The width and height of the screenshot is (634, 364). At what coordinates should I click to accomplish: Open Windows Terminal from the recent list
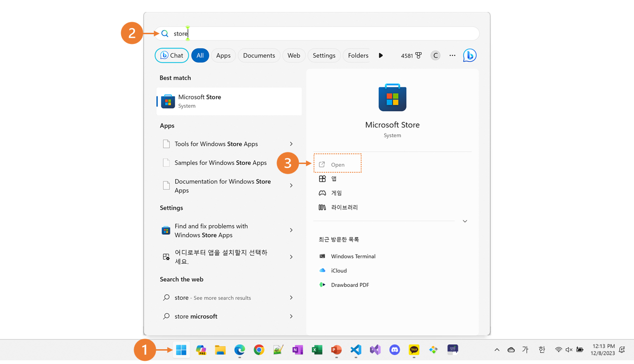coord(347,256)
